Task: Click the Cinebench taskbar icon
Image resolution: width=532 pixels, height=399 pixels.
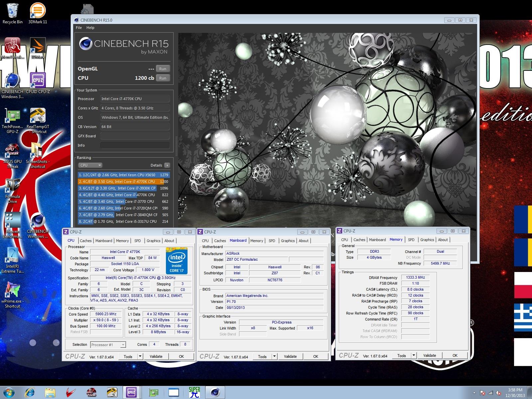Action: tap(214, 392)
